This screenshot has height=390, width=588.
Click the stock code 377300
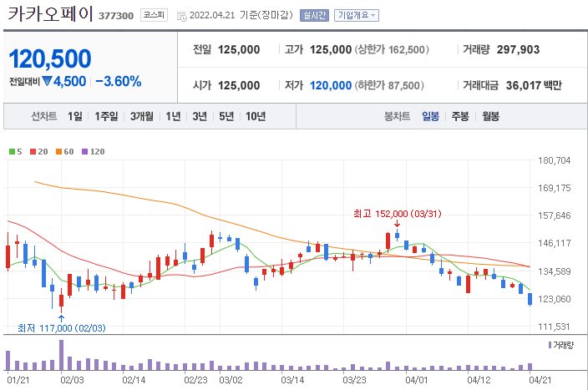[116, 16]
